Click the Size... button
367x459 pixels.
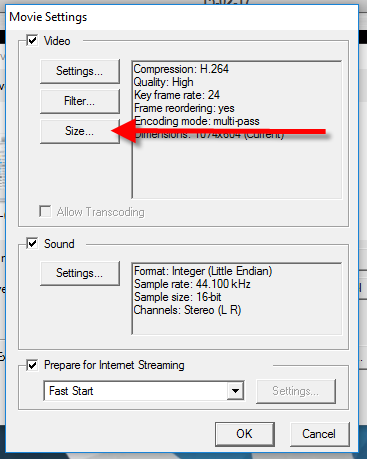point(80,131)
